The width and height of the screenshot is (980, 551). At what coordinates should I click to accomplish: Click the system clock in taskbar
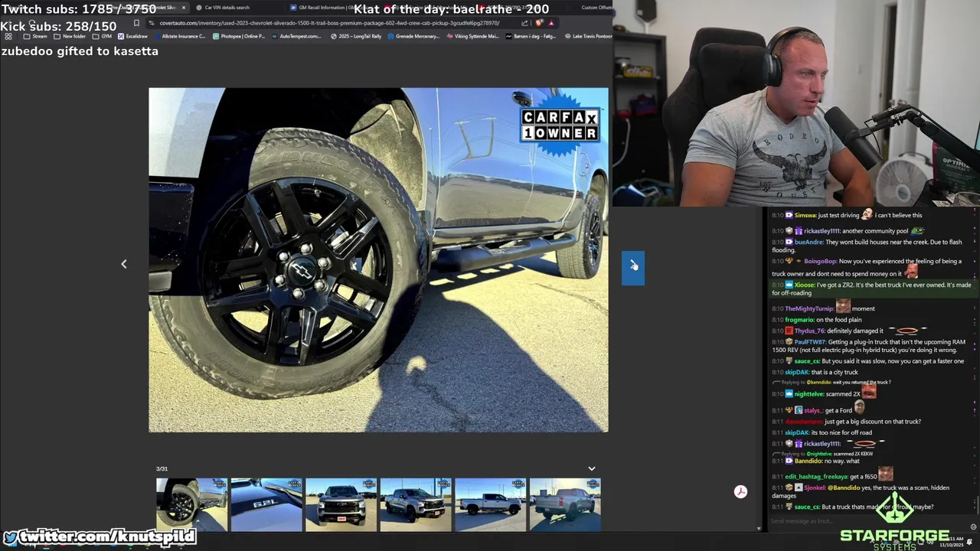pos(953,541)
